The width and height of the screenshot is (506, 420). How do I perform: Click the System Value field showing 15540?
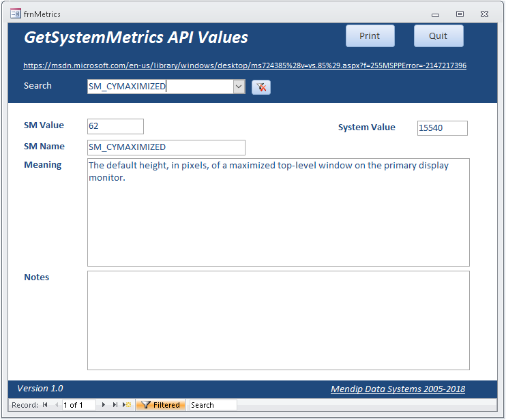tap(442, 128)
